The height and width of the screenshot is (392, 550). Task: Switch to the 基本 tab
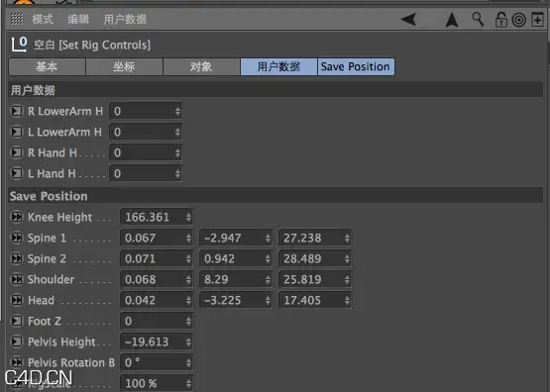pyautogui.click(x=47, y=66)
